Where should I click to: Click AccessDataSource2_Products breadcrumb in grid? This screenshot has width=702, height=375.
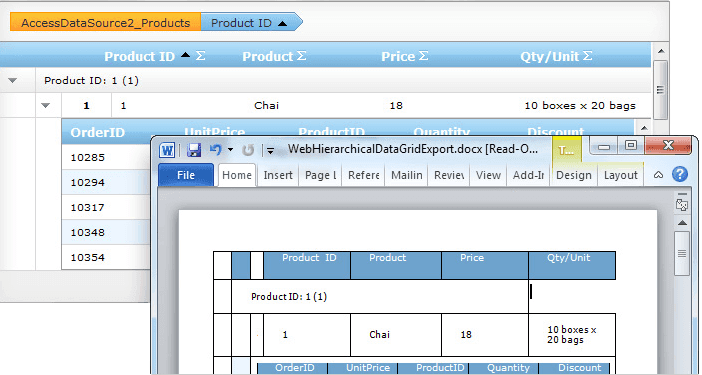pos(106,23)
